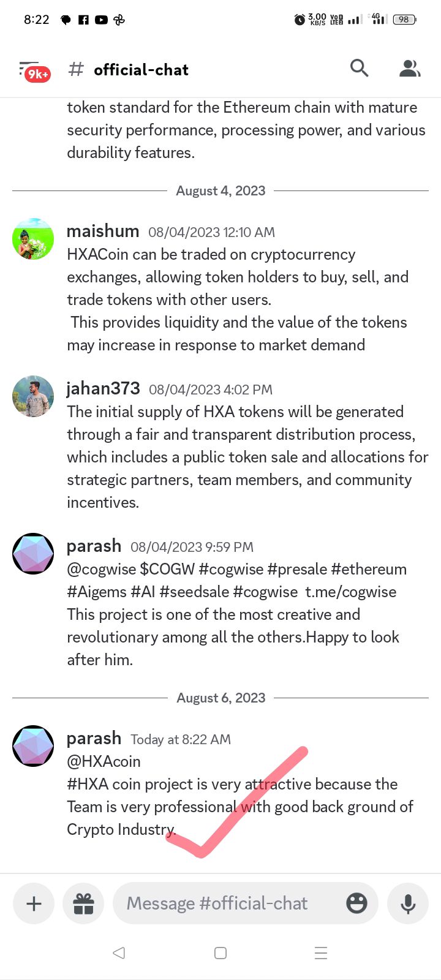Viewport: 441px width, 980px height.
Task: Open the emoji picker smiley
Action: (x=356, y=903)
